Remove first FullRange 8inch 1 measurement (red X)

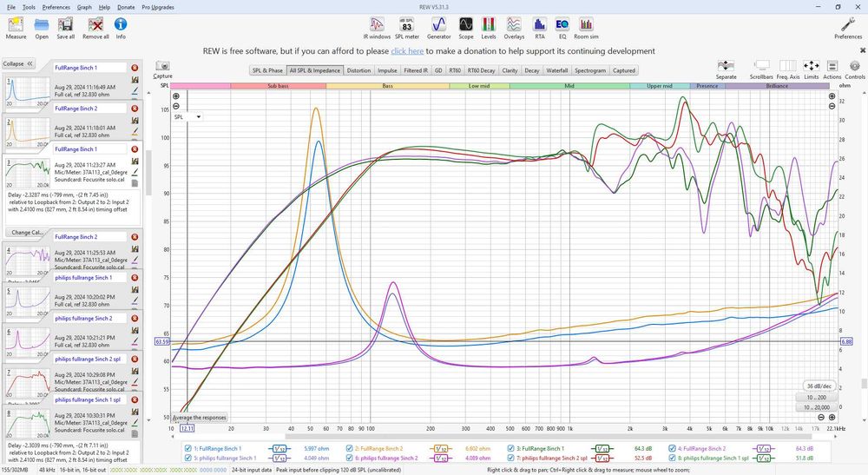pos(135,68)
